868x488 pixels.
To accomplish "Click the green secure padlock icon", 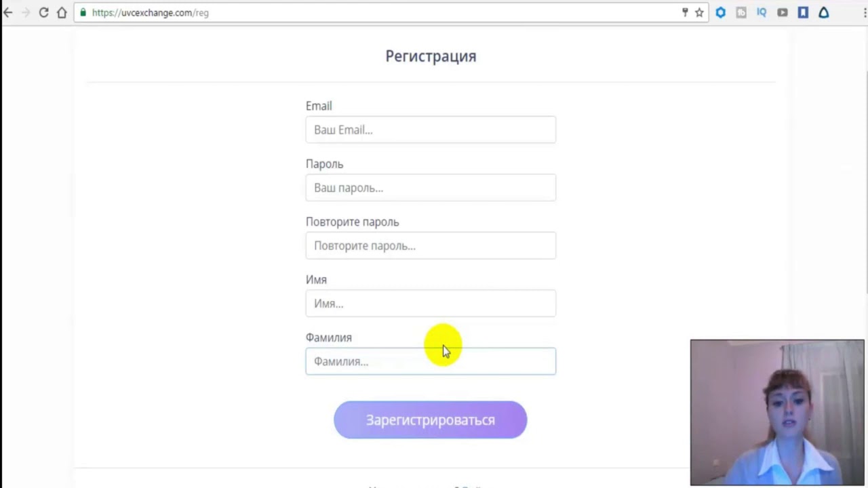I will click(x=83, y=12).
